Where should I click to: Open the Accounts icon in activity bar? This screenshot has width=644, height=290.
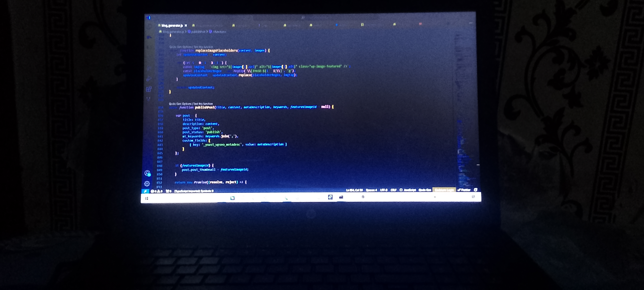tap(148, 173)
